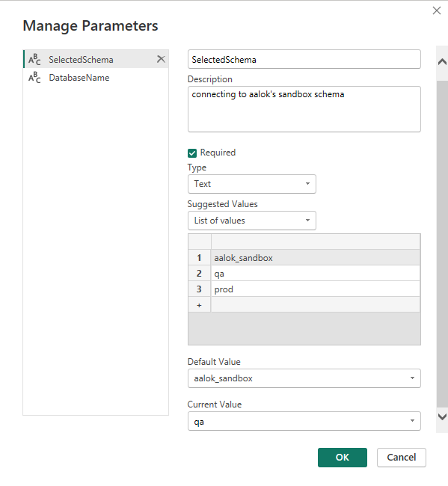Viewport: 448px width, 486px height.
Task: Click into the Description text area
Action: [304, 109]
